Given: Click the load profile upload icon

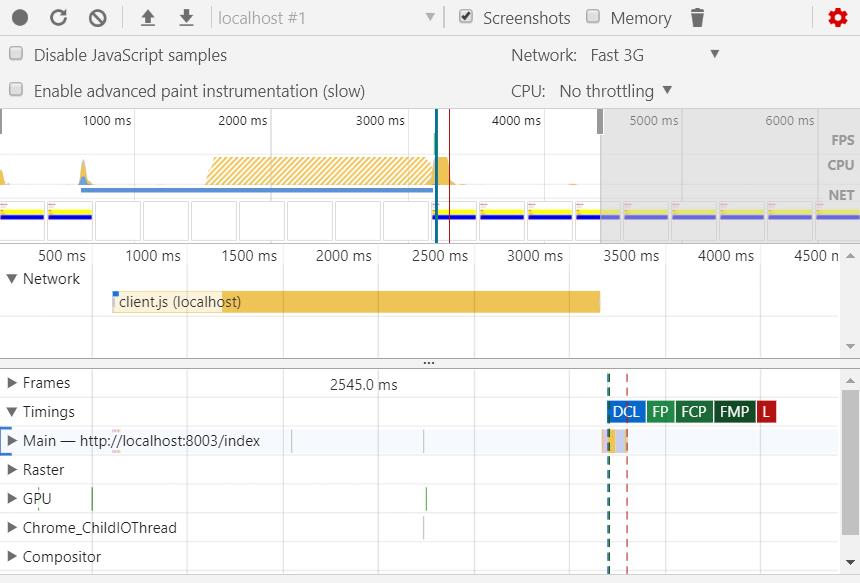Looking at the screenshot, I should click(x=148, y=18).
